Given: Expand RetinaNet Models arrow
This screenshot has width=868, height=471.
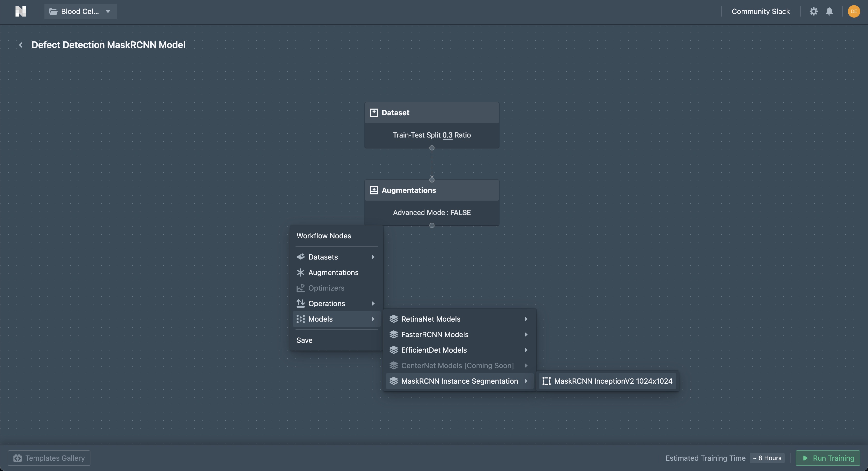Looking at the screenshot, I should [x=526, y=319].
